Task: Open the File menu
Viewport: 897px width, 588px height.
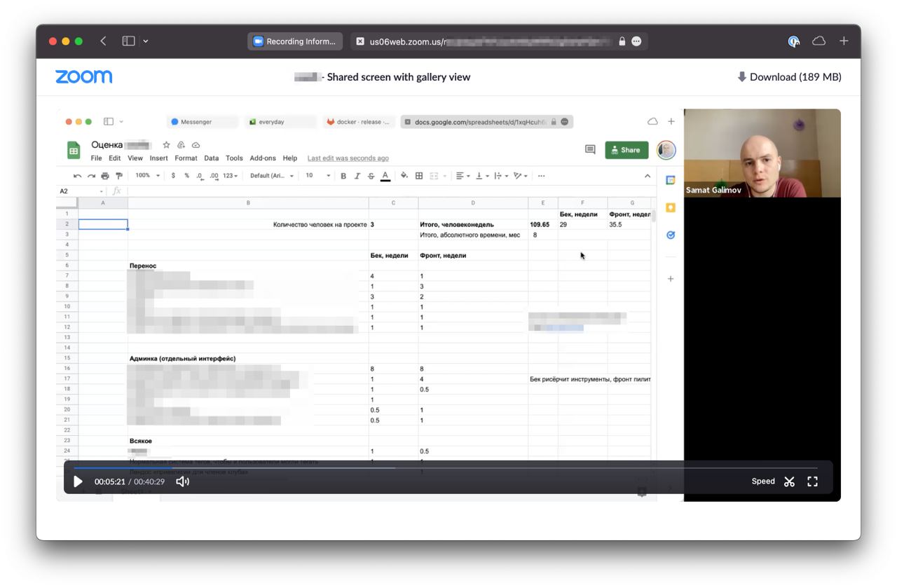Action: pyautogui.click(x=97, y=158)
